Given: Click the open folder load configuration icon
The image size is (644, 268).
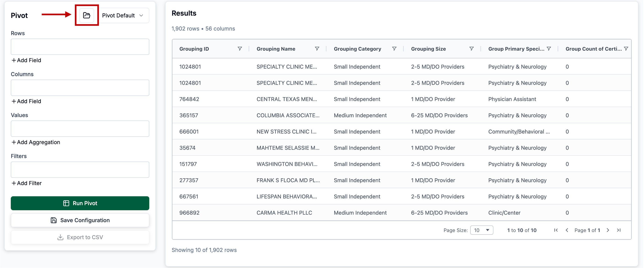Looking at the screenshot, I should [x=86, y=15].
